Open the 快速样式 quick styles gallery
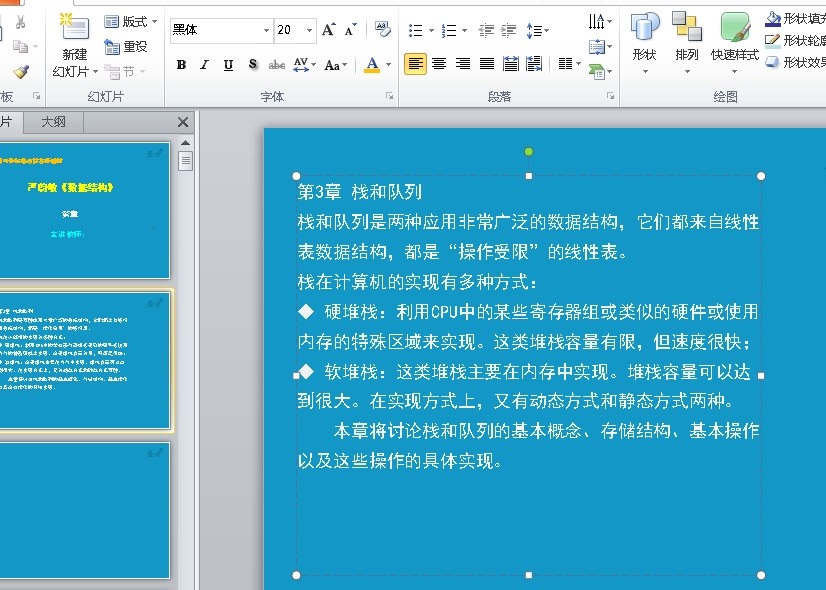This screenshot has width=826, height=590. pyautogui.click(x=735, y=43)
